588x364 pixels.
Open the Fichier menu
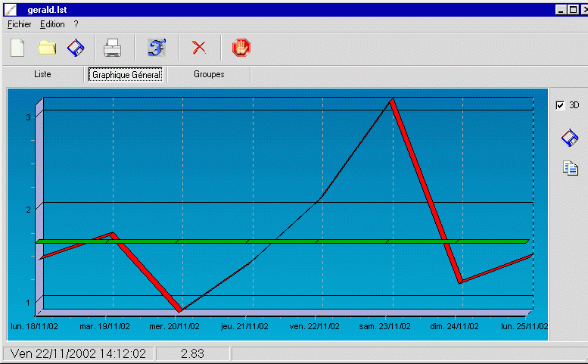pos(20,24)
